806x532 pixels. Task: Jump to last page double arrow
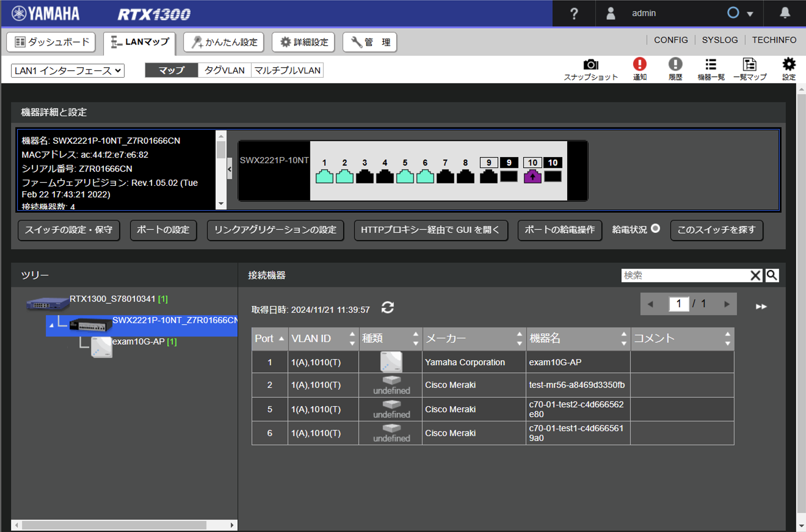tap(761, 306)
